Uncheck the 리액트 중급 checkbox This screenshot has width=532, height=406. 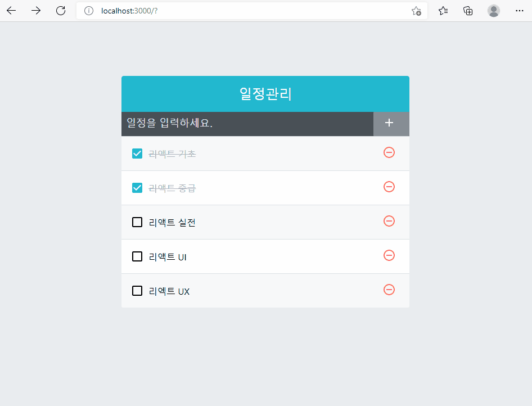pos(137,188)
